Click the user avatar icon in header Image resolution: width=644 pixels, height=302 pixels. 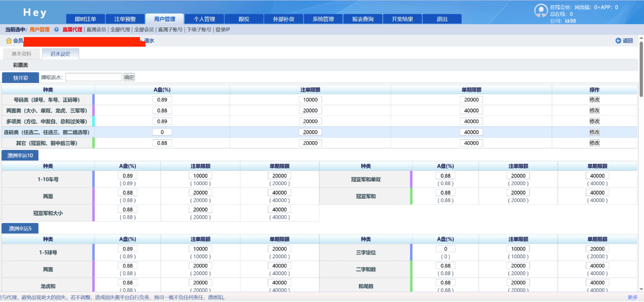point(541,11)
